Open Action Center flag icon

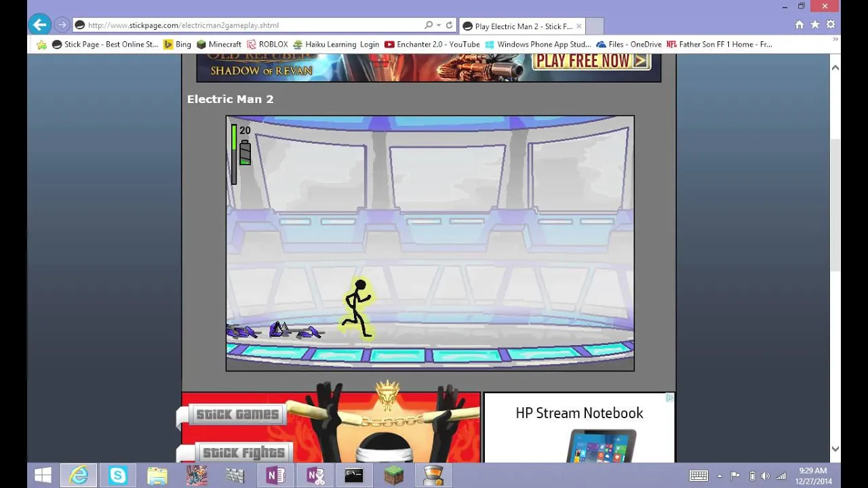736,476
